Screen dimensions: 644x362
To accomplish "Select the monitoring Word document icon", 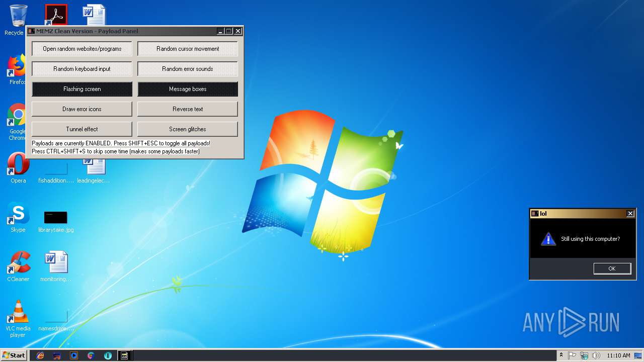I will point(56,266).
